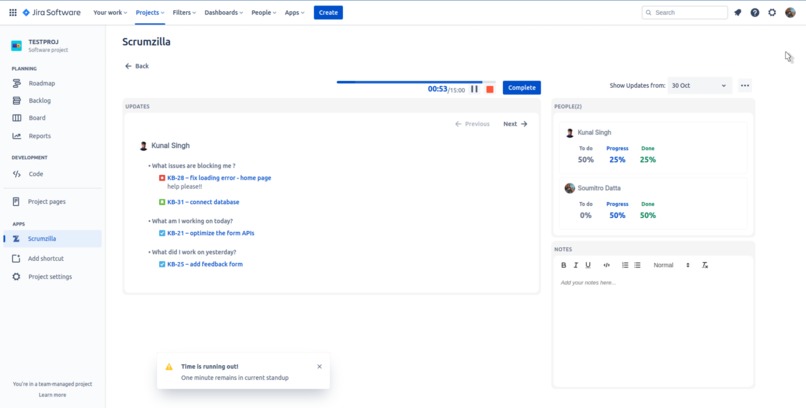Insert bulleted list in Notes
Screen dimensions: 806x408
pyautogui.click(x=637, y=265)
